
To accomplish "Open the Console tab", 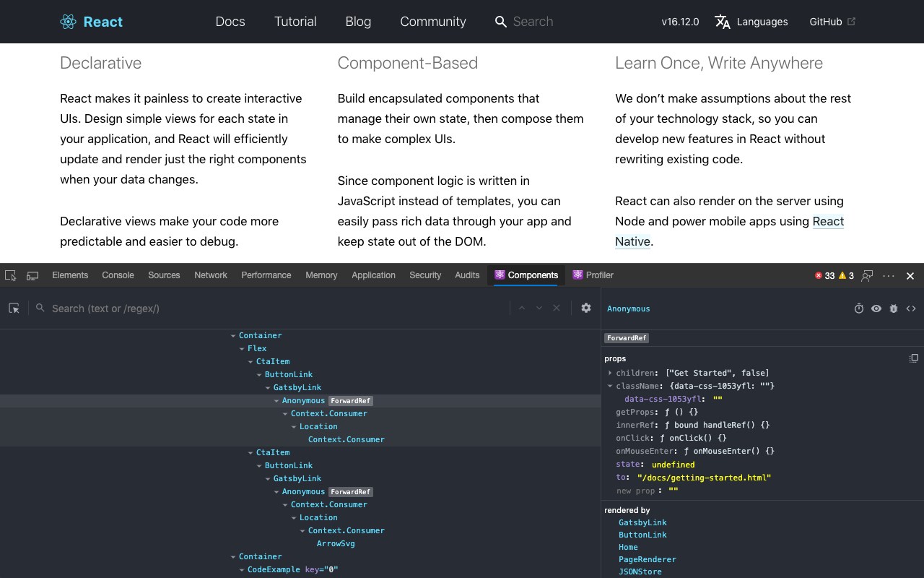I will (x=118, y=275).
